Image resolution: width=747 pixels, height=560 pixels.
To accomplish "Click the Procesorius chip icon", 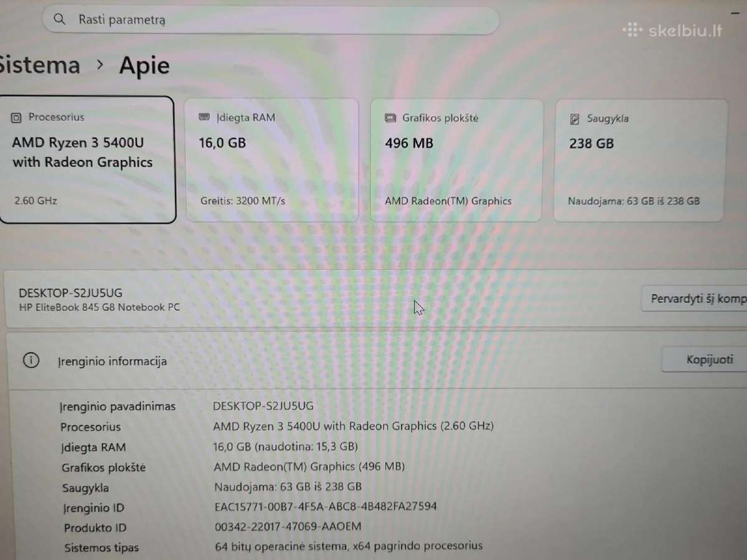I will [x=17, y=117].
